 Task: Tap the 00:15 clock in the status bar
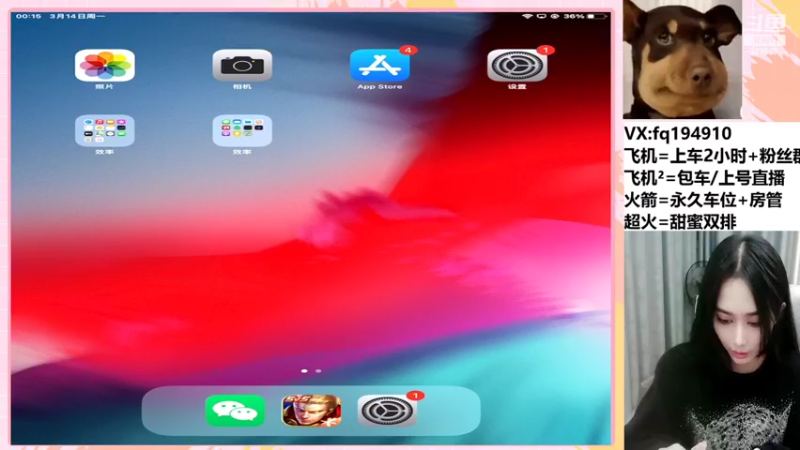tap(29, 16)
